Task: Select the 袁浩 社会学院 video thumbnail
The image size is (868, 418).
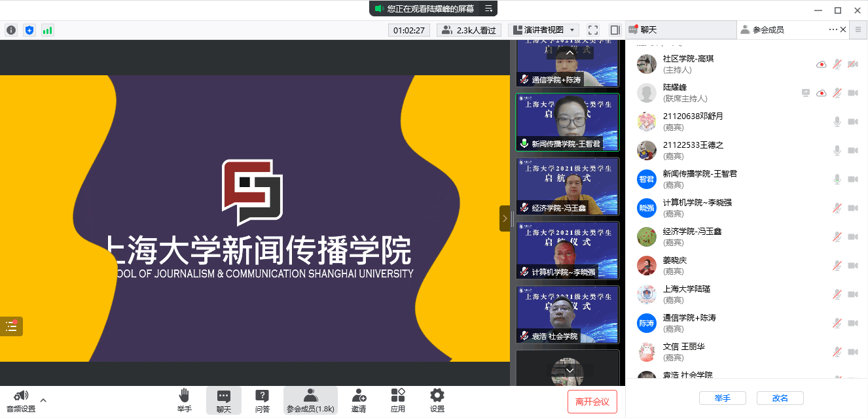Action: click(x=568, y=315)
